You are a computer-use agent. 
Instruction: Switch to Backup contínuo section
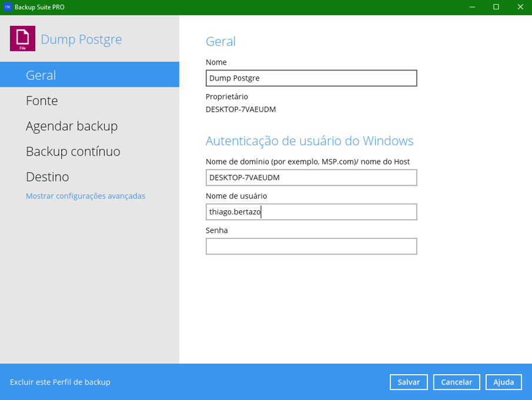tap(73, 152)
